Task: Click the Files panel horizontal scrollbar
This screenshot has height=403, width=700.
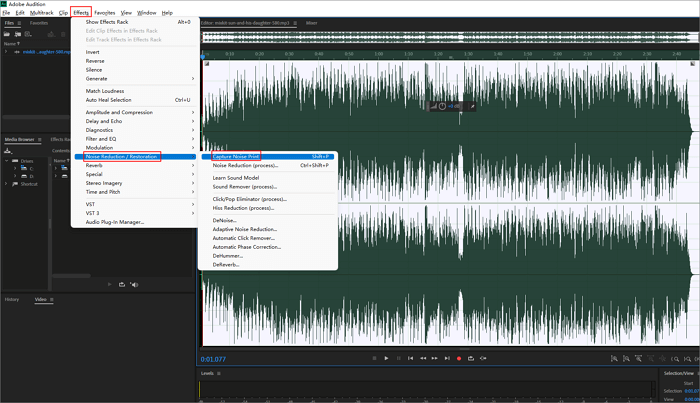Action: tap(36, 117)
